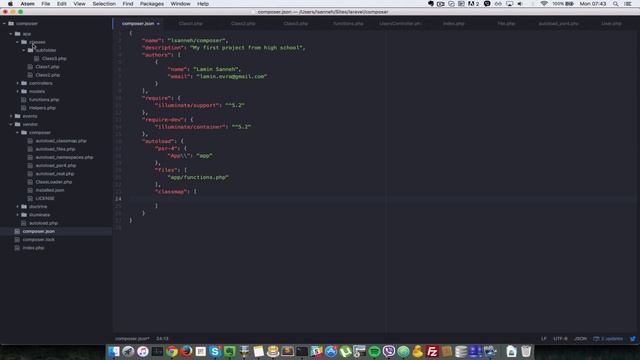Open autoload_psr4.php in tree
Viewport: 640px width, 360px height.
(x=56, y=165)
